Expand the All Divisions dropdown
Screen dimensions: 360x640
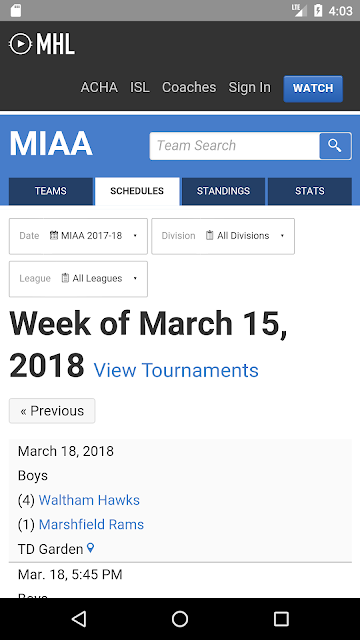[223, 236]
